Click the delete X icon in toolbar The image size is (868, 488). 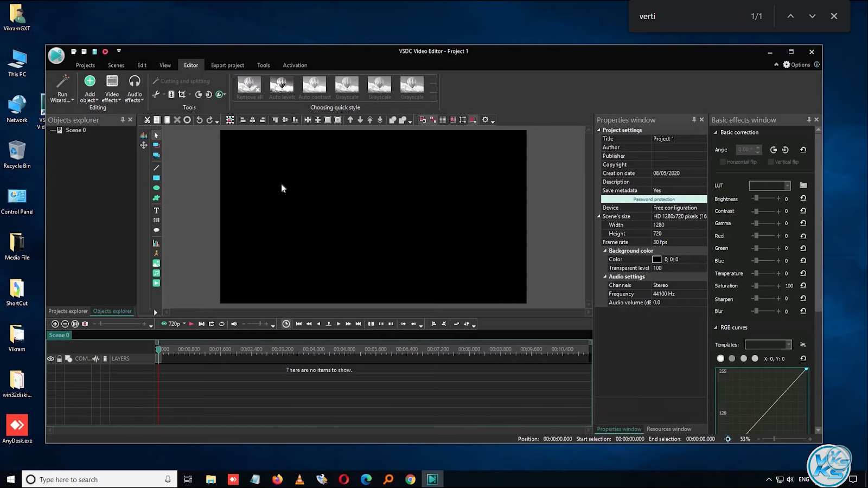(x=177, y=120)
